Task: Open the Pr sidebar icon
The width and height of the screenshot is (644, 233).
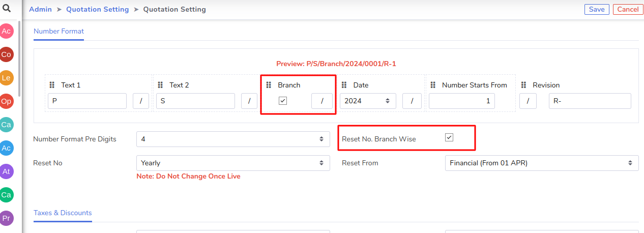Action: [7, 218]
